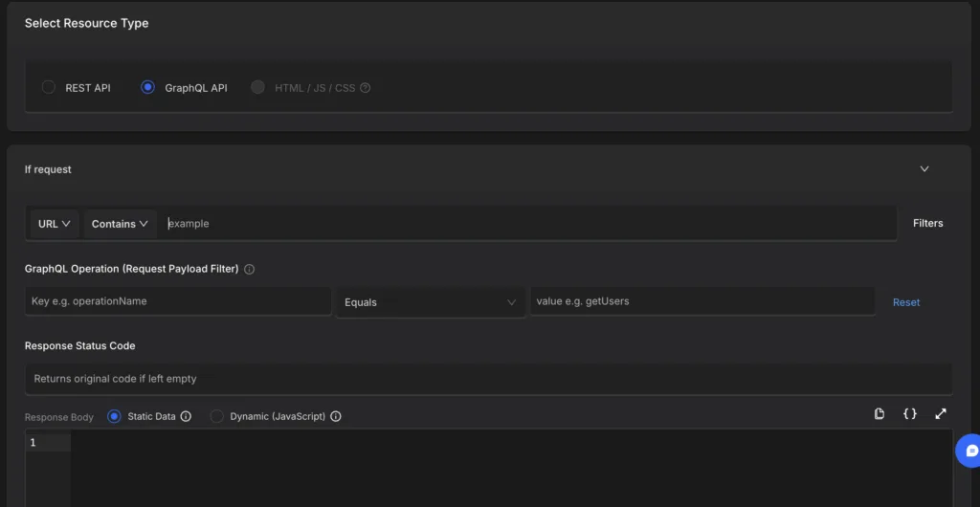Click the value getUsers input field
This screenshot has width=980, height=507.
702,301
